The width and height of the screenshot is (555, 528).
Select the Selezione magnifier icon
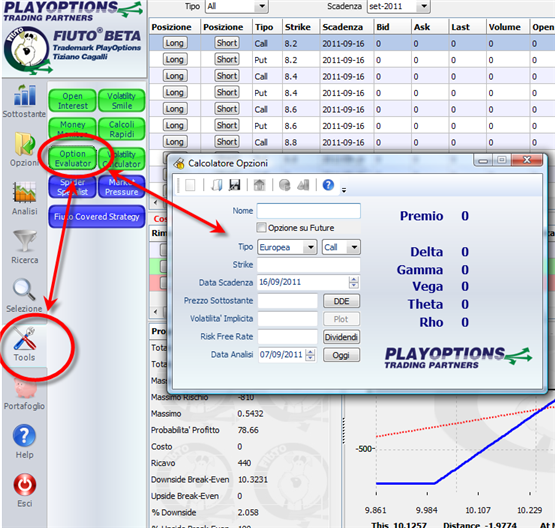(24, 289)
